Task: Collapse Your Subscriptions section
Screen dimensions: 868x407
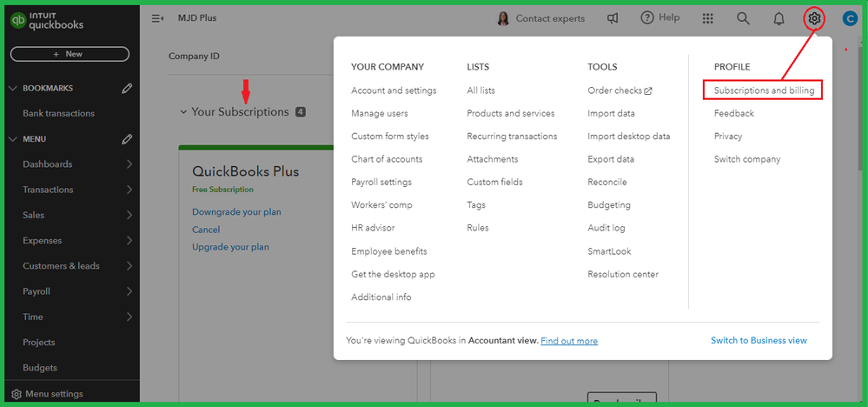Action: [x=183, y=112]
